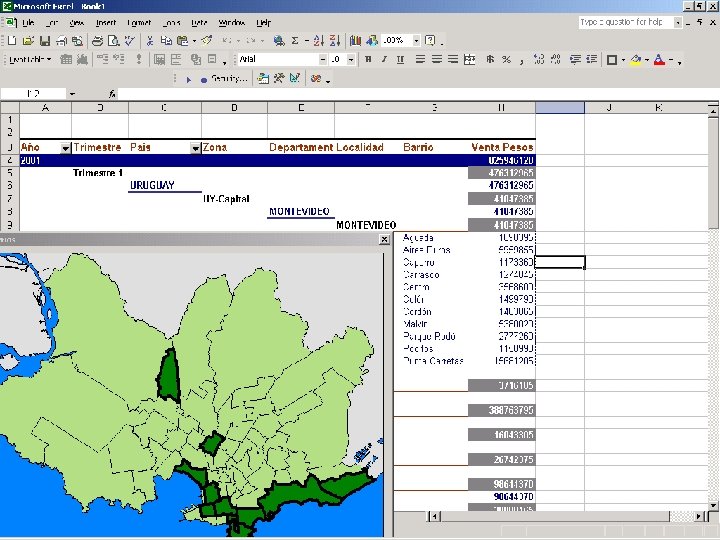Open the Pais field filter dropdown
The height and width of the screenshot is (540, 720).
point(195,148)
